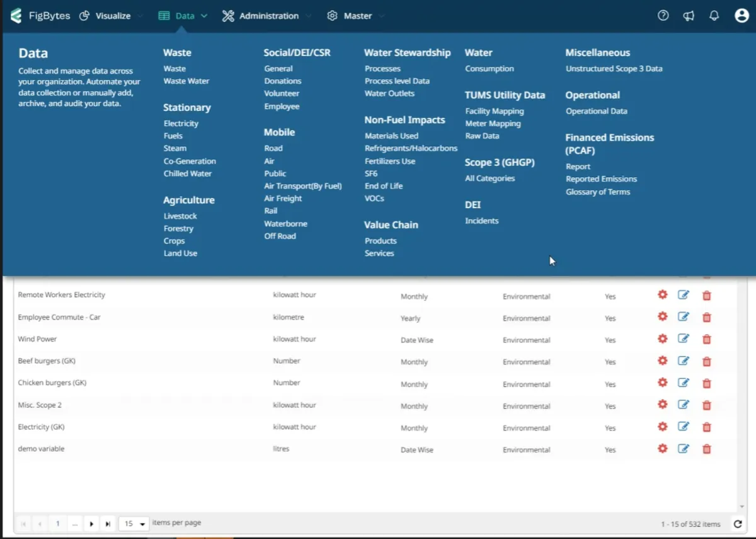
Task: Open the help question mark icon
Action: click(x=663, y=16)
